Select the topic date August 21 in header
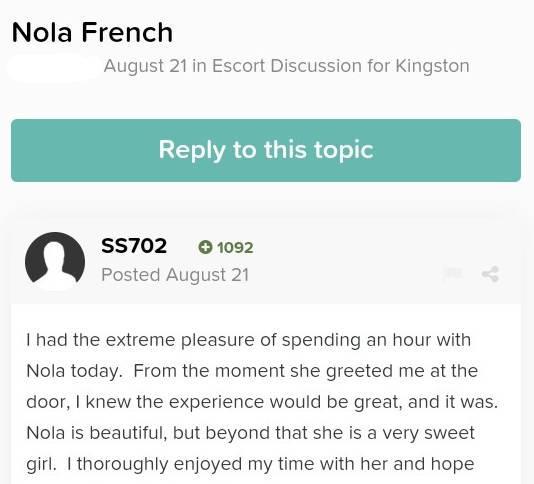Image resolution: width=534 pixels, height=484 pixels. (x=145, y=66)
